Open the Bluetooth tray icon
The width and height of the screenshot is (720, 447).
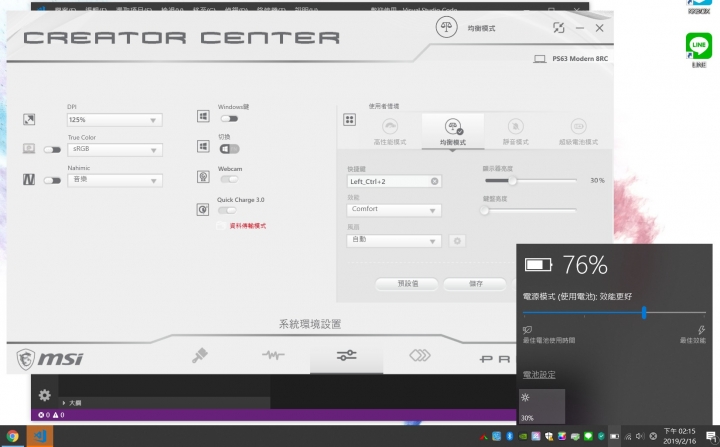509,436
